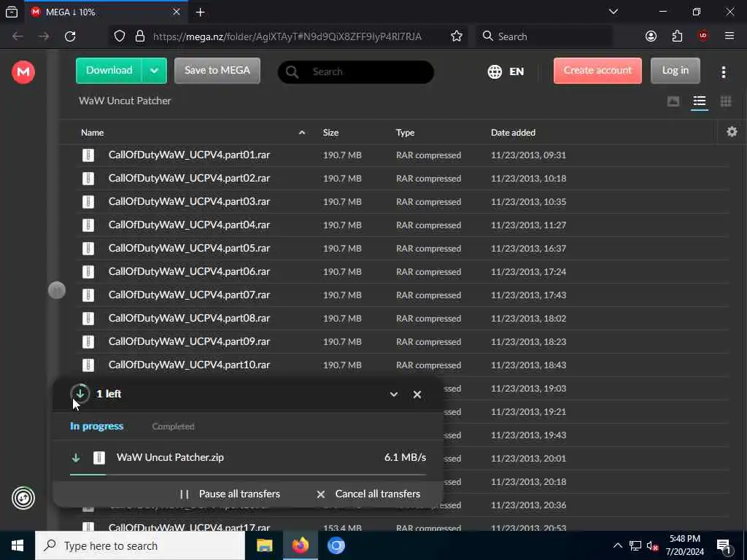Click the sidebar expand handle circle
Viewport: 747px width, 560px height.
(57, 290)
